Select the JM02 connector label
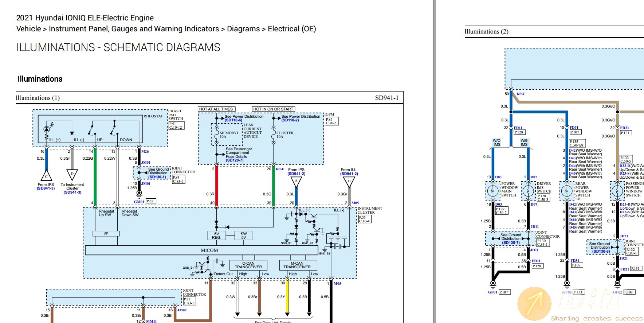 coord(182,310)
